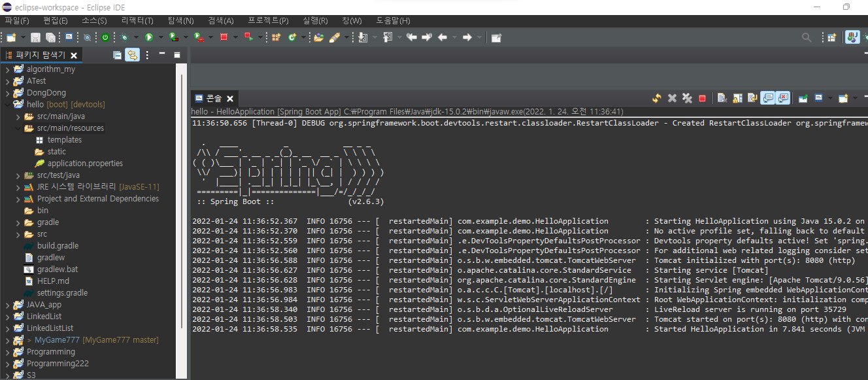Select application.properties in the tree
Image resolution: width=868 pixels, height=380 pixels.
85,164
